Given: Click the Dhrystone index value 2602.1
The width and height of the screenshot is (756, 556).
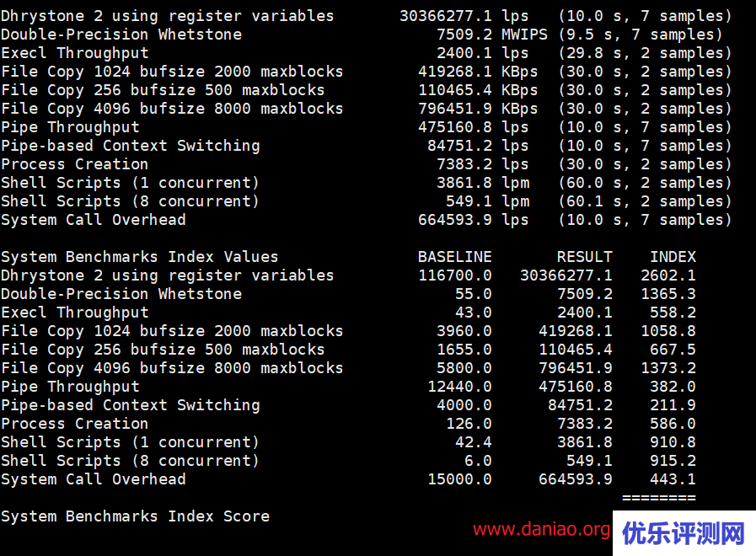Looking at the screenshot, I should click(668, 275).
